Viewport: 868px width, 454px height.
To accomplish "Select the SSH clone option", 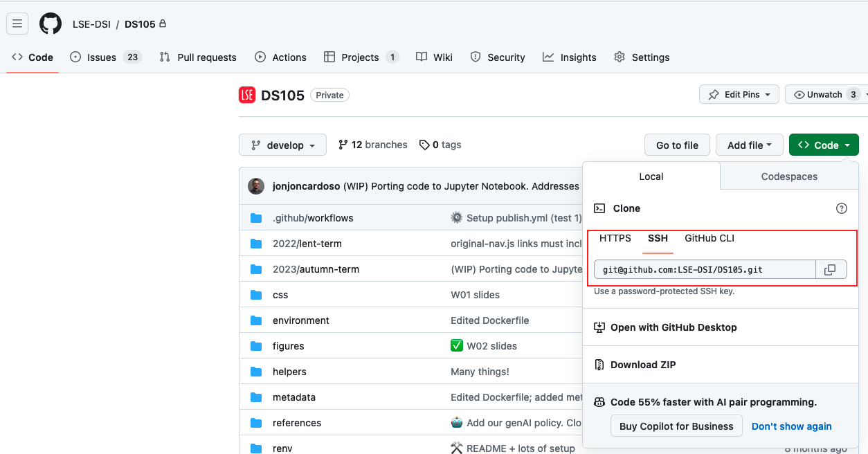I will [x=658, y=239].
